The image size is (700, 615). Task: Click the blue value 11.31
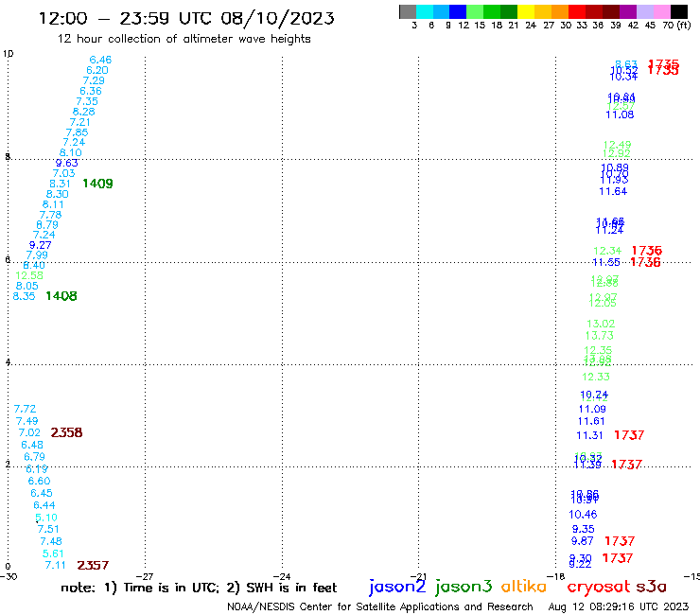pos(589,435)
